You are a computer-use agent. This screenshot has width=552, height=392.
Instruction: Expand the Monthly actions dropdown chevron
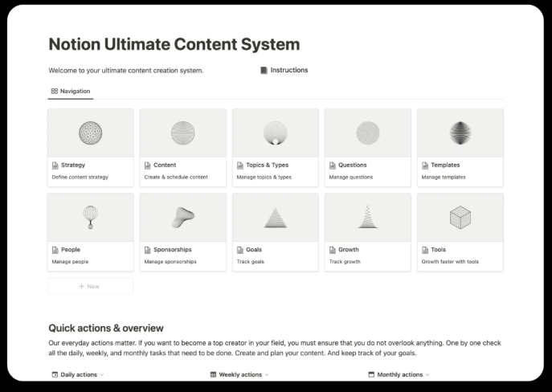coord(427,375)
